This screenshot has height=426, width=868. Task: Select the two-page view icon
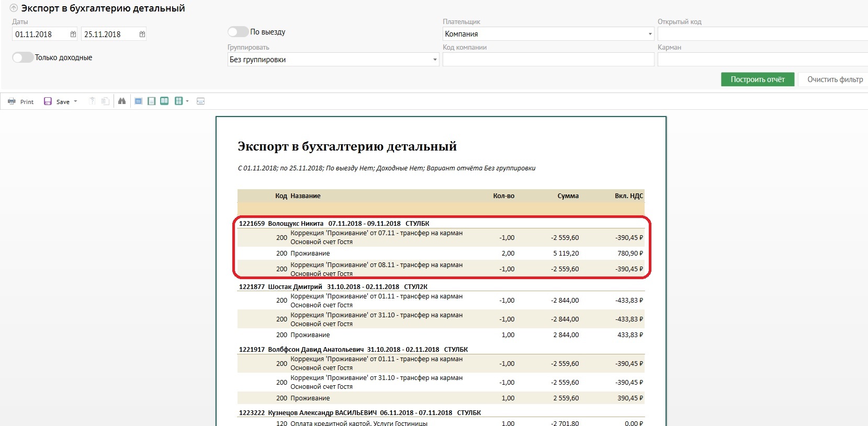pyautogui.click(x=164, y=101)
